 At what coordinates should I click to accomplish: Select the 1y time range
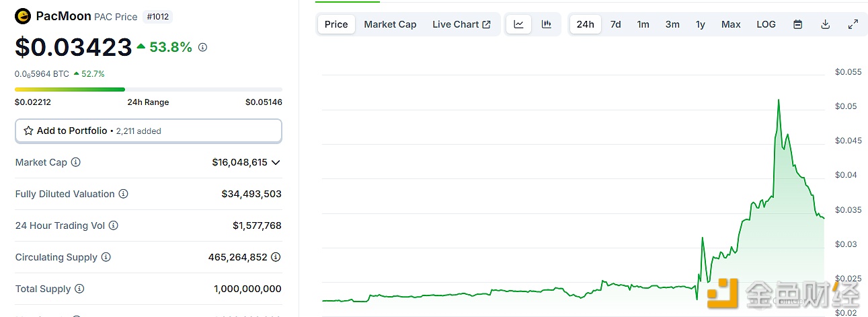click(701, 24)
